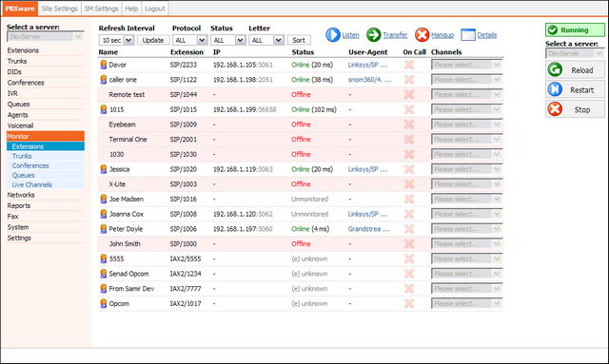Screen dimensions: 609x364
Task: Click On Call X icon for Davor
Action: point(409,65)
